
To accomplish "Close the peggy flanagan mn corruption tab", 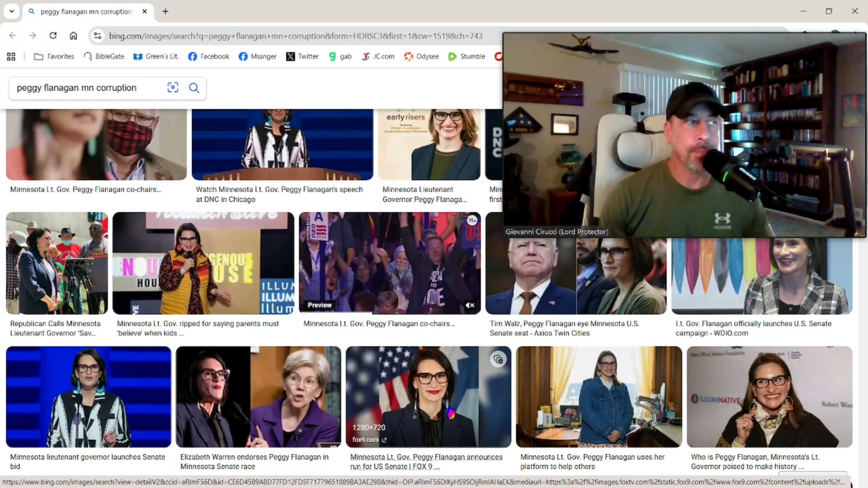I will tap(145, 12).
